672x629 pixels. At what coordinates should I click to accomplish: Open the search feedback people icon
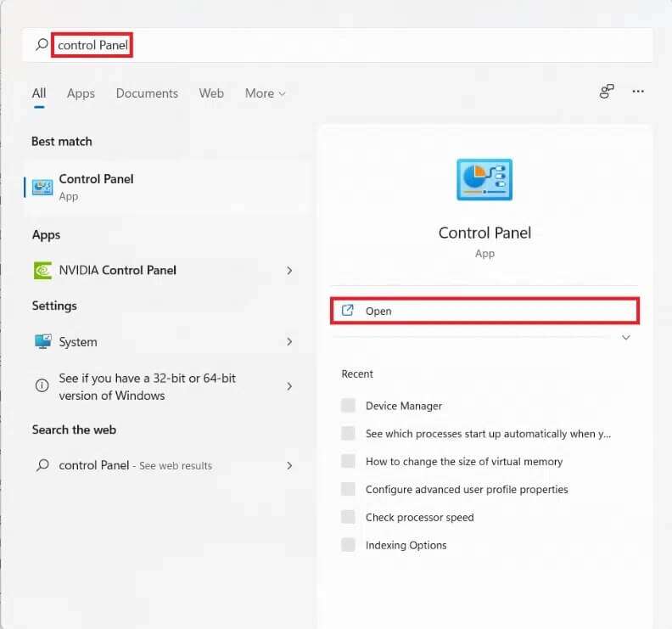tap(606, 92)
